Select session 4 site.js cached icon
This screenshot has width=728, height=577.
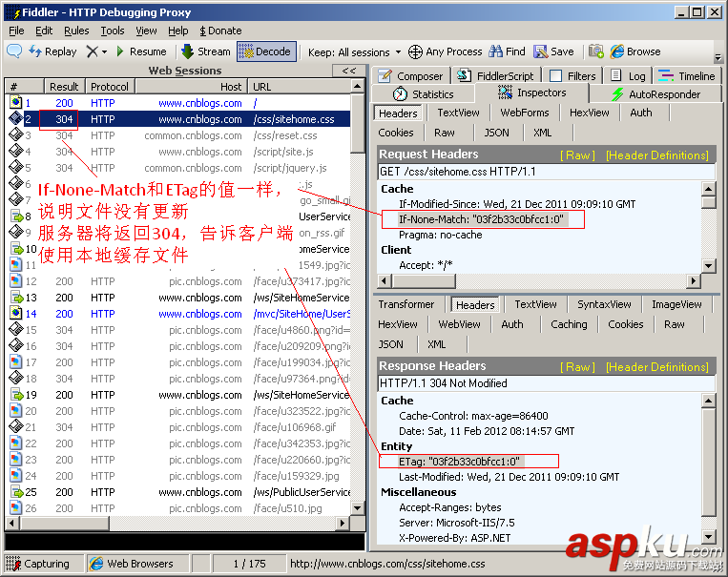pyautogui.click(x=16, y=152)
